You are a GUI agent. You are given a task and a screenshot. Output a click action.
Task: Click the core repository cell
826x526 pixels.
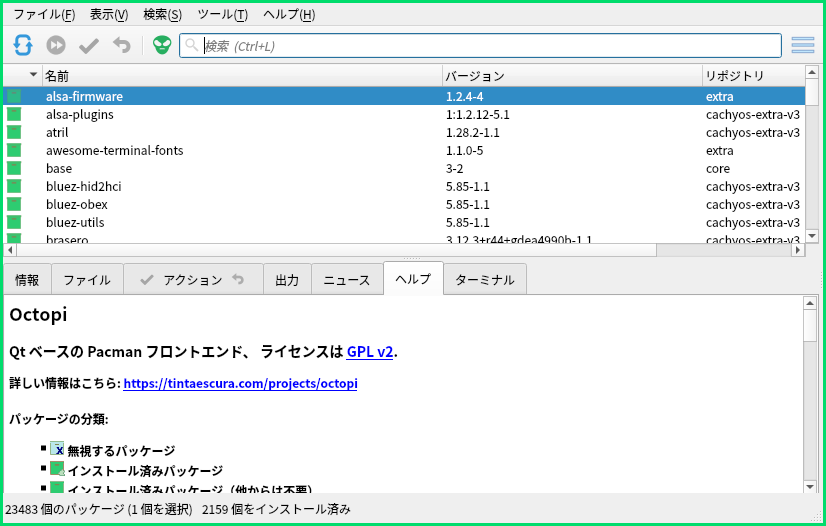[x=717, y=168]
